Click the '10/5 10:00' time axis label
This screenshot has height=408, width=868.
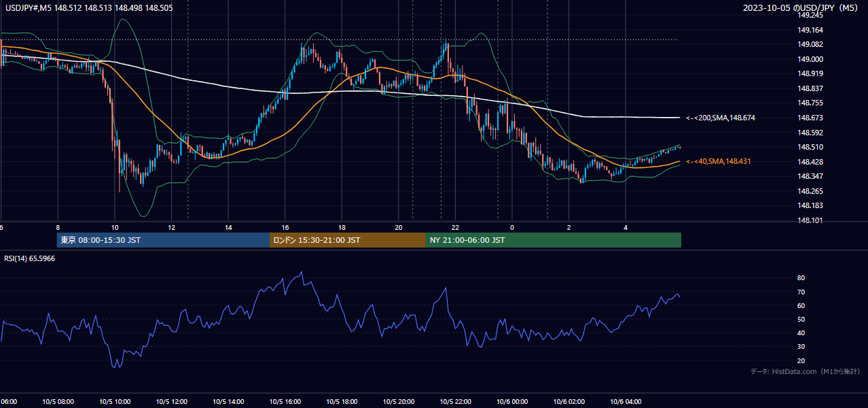click(x=115, y=402)
